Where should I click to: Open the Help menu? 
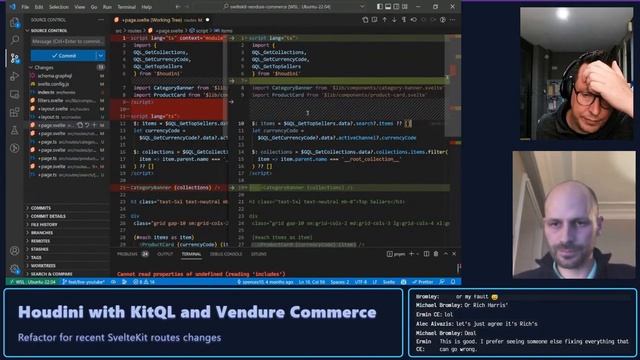point(147,7)
